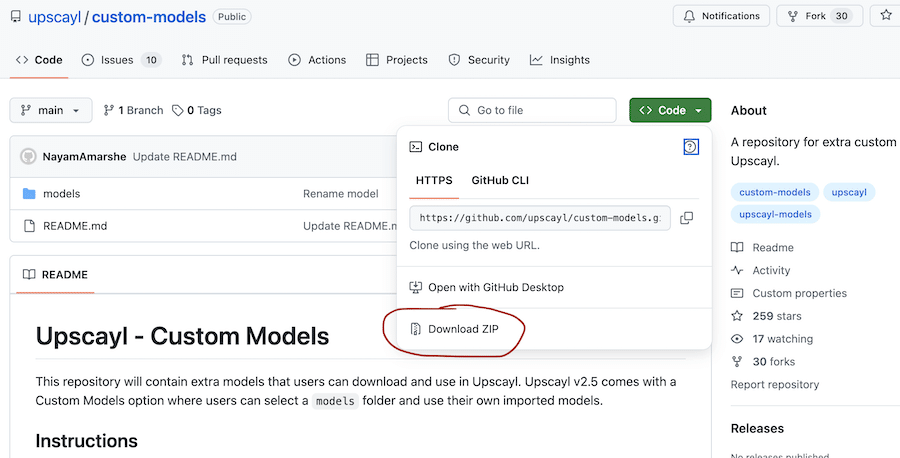Click the models folder icon
This screenshot has height=458, width=900.
[x=29, y=193]
